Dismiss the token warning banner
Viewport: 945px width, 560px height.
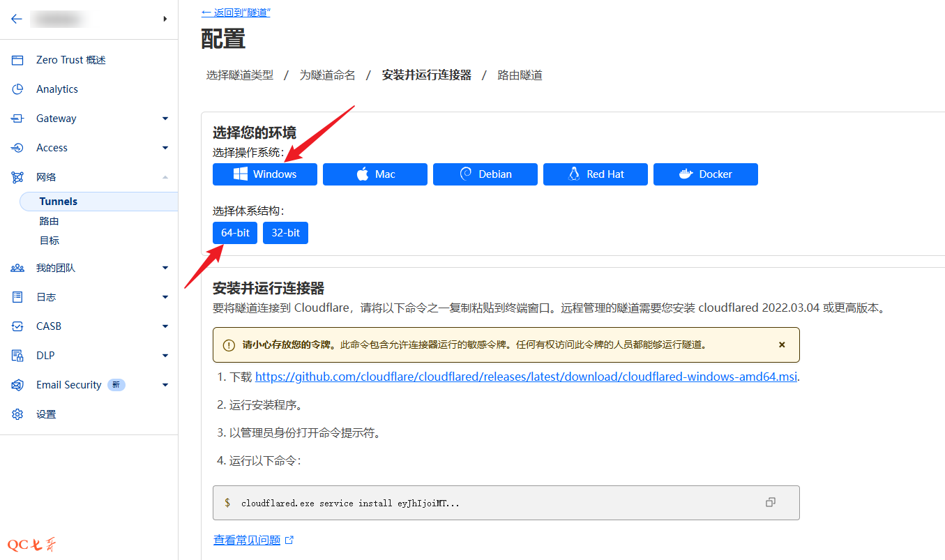(x=782, y=345)
